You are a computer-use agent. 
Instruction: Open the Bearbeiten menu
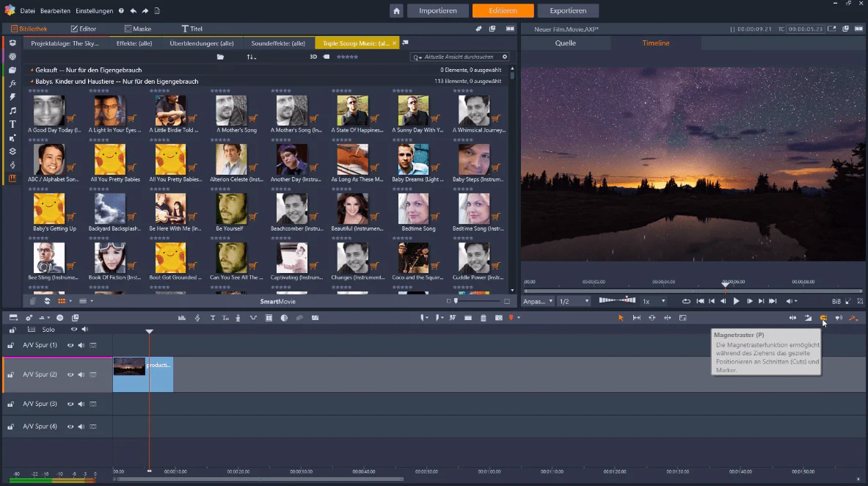(x=55, y=11)
